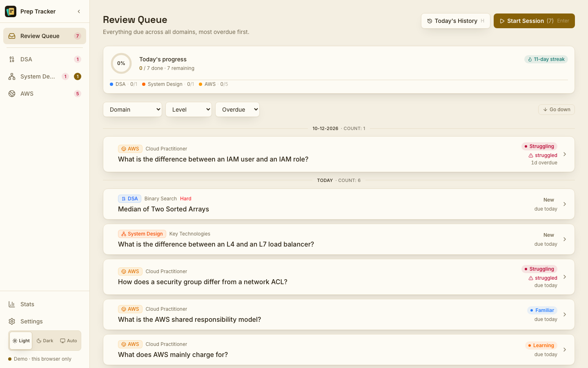Open the Settings page
The image size is (588, 368).
(45, 321)
